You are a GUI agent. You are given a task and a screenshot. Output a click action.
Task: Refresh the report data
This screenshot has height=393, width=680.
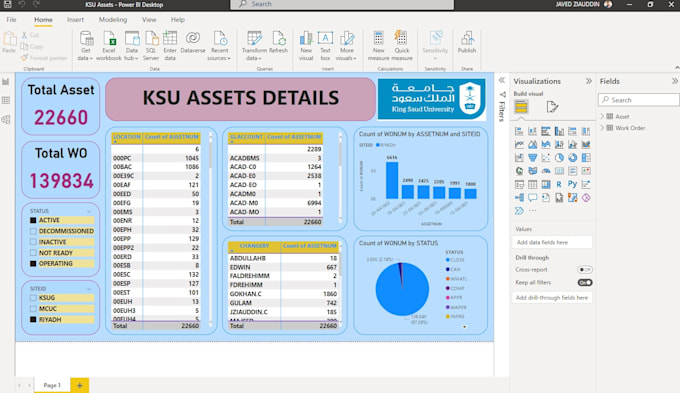278,43
